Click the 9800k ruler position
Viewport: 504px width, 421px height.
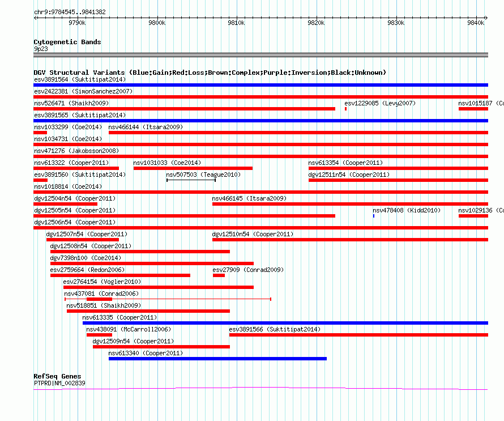(157, 23)
